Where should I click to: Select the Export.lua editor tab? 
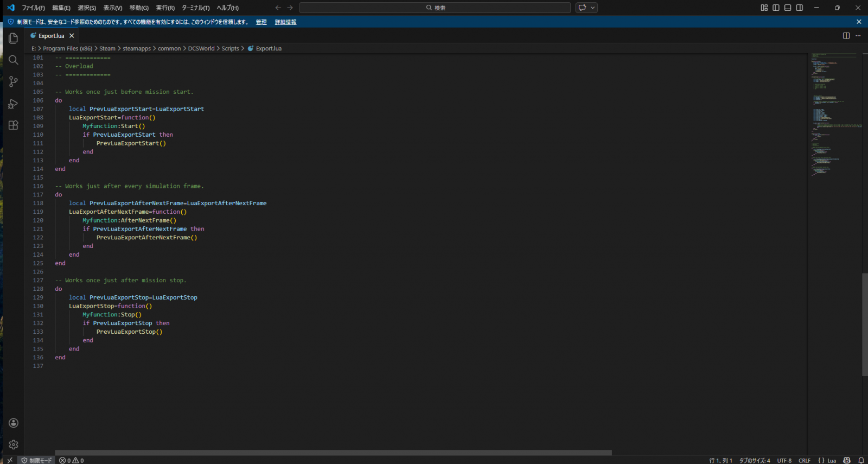click(x=52, y=36)
